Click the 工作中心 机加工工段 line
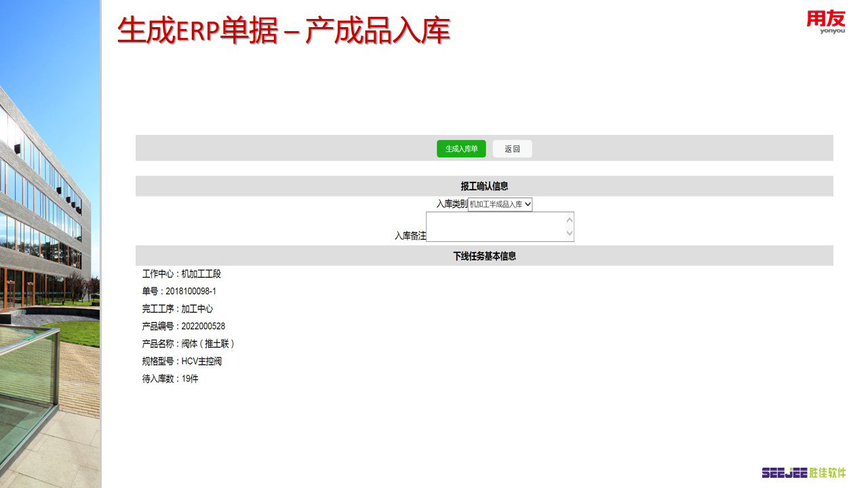 182,274
